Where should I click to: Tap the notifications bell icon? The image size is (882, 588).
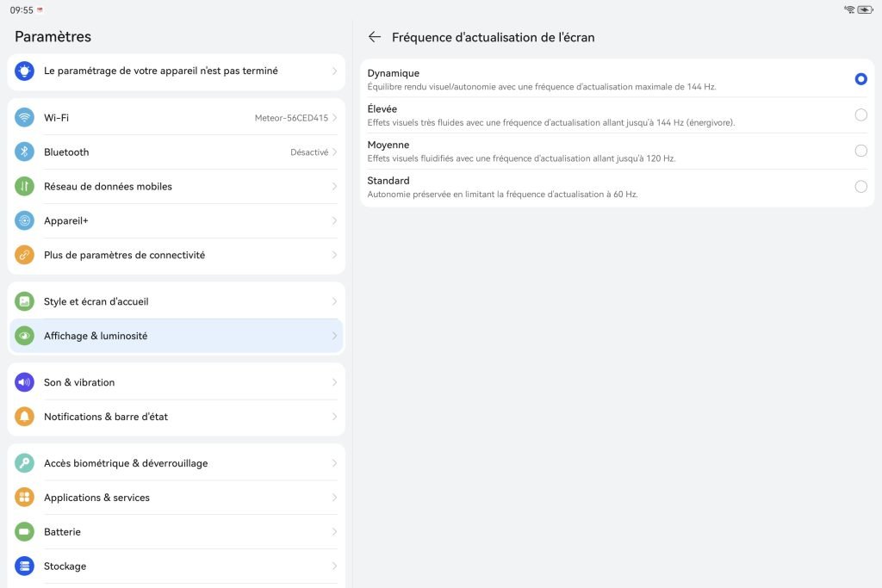[24, 417]
